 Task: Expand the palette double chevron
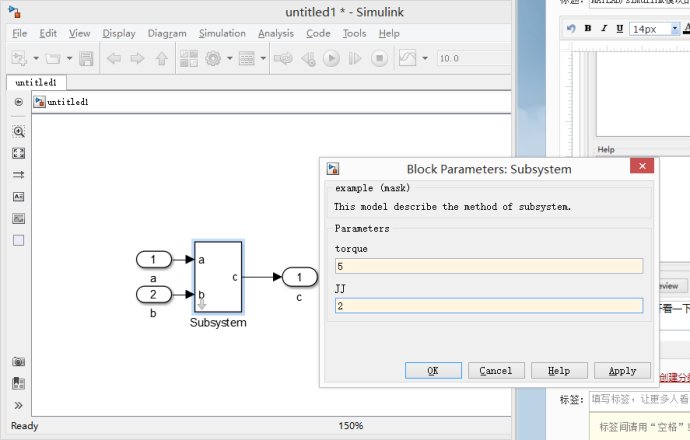(x=18, y=405)
